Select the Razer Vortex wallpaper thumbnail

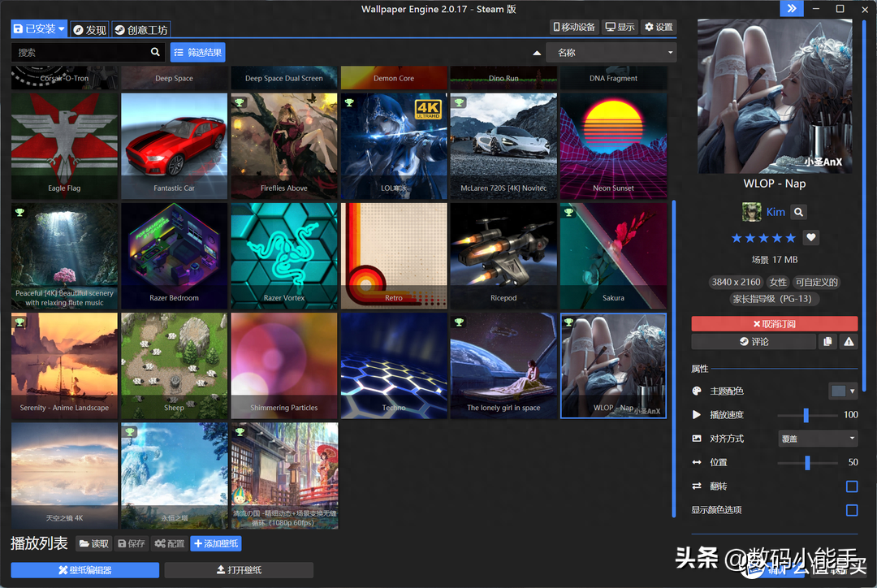[284, 256]
